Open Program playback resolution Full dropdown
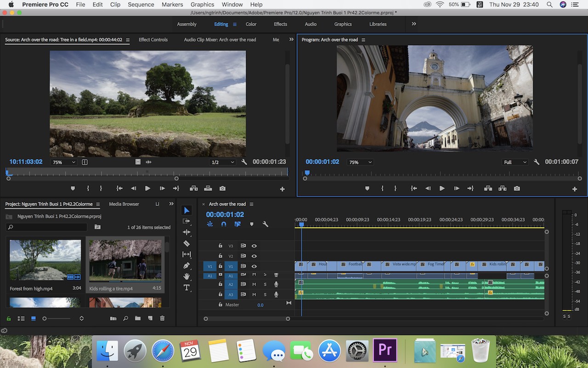 [515, 162]
